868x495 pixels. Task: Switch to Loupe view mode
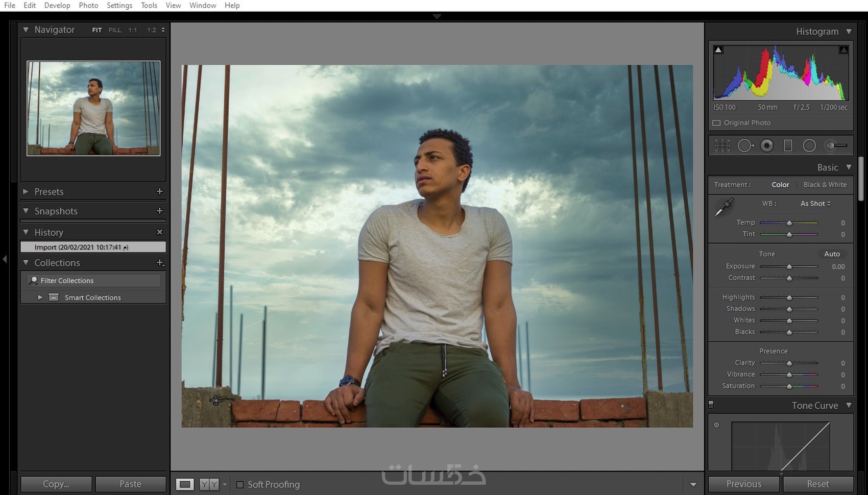click(x=185, y=484)
